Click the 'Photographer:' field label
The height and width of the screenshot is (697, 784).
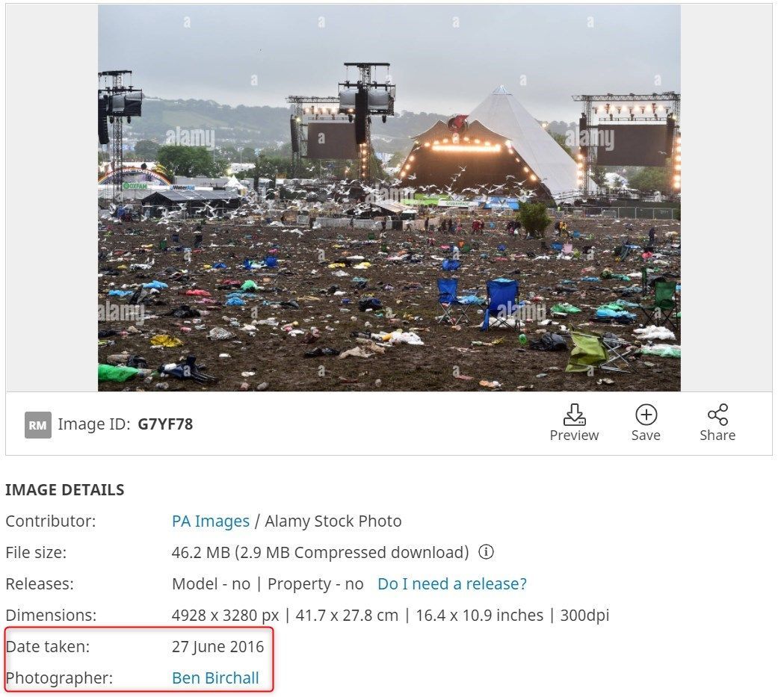pos(59,678)
